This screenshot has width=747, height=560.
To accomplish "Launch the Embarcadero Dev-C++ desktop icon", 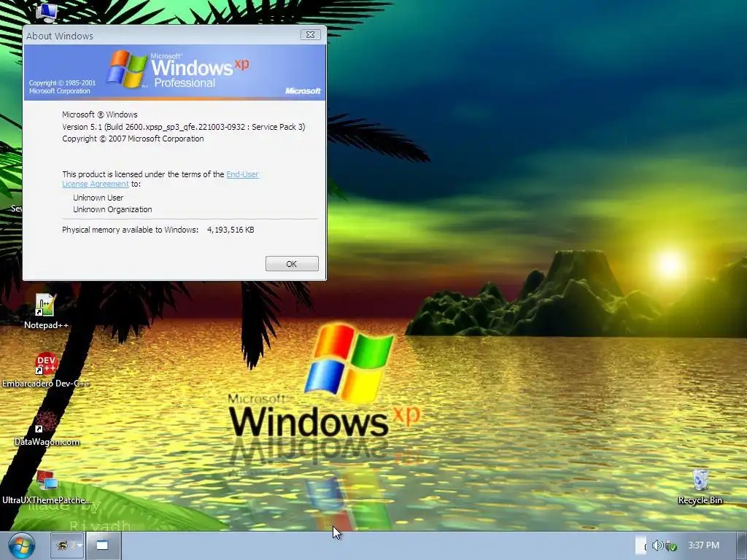I will [46, 370].
